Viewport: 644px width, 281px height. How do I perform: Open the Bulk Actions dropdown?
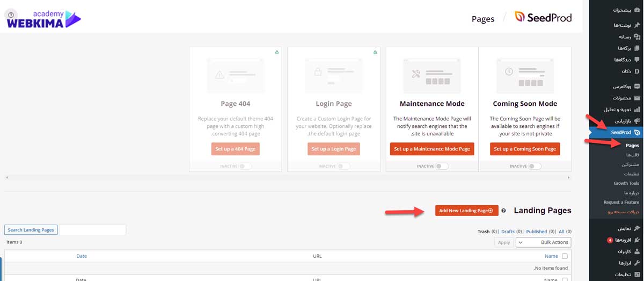(x=543, y=242)
